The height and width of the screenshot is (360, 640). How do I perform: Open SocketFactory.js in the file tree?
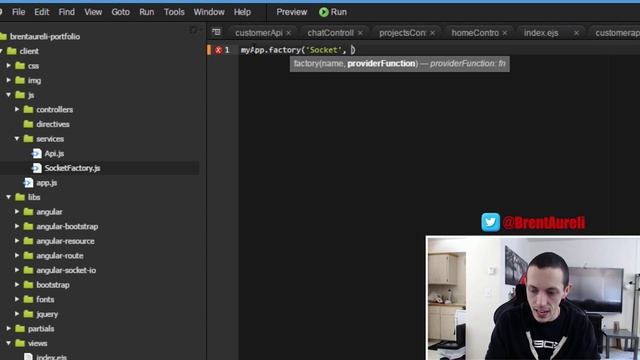(x=72, y=168)
